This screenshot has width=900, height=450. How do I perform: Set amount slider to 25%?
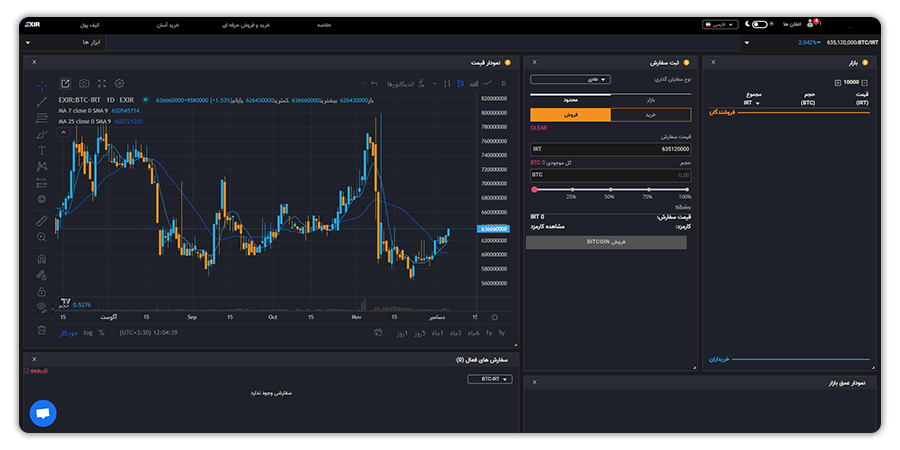coord(572,189)
